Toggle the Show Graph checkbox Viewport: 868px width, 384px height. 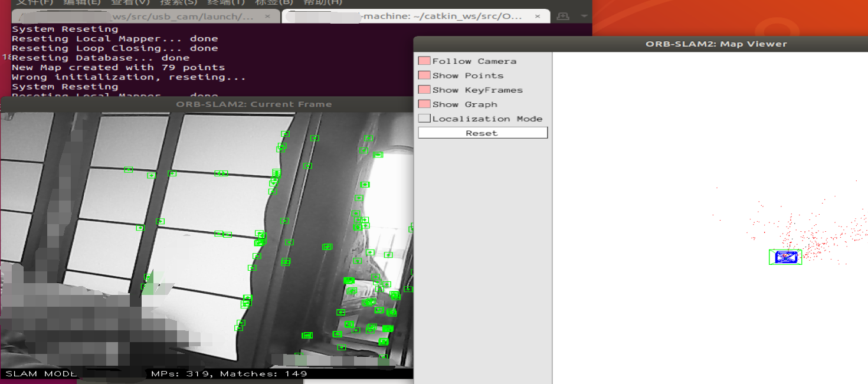coord(424,104)
